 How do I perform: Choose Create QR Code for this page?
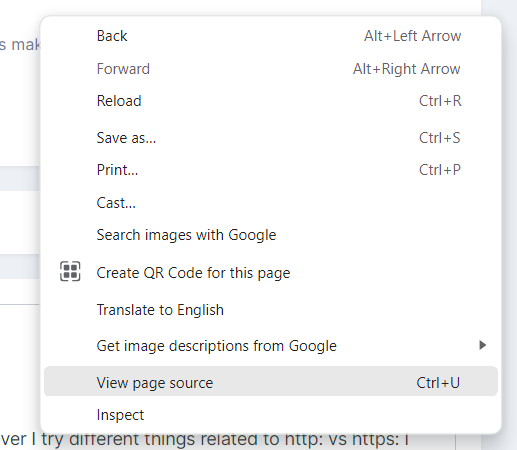pyautogui.click(x=271, y=273)
